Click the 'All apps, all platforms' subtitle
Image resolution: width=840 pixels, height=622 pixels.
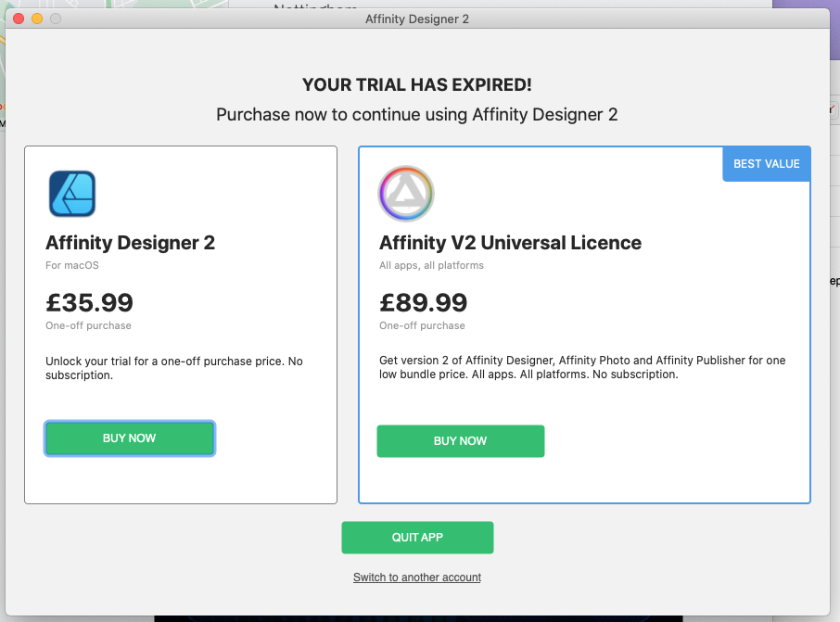[431, 265]
